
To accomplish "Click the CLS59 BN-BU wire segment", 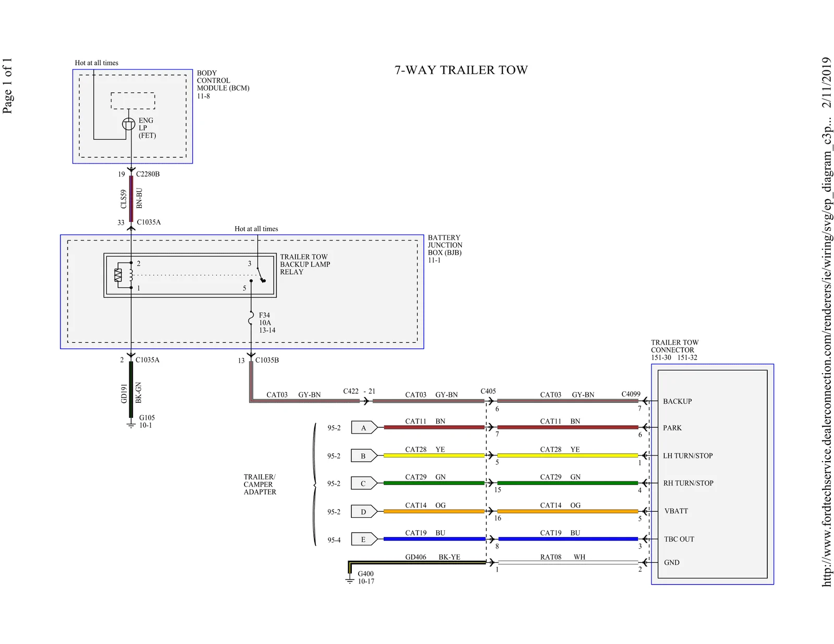I will coord(131,199).
